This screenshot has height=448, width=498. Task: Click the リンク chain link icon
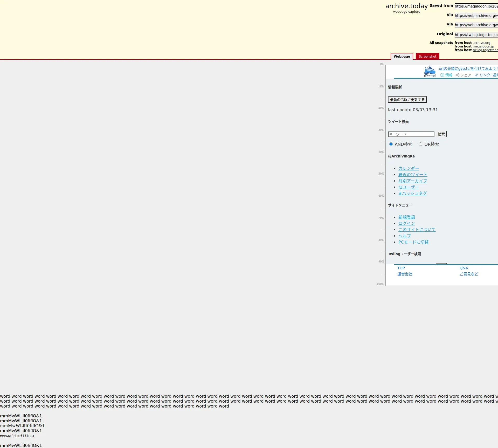tap(476, 75)
